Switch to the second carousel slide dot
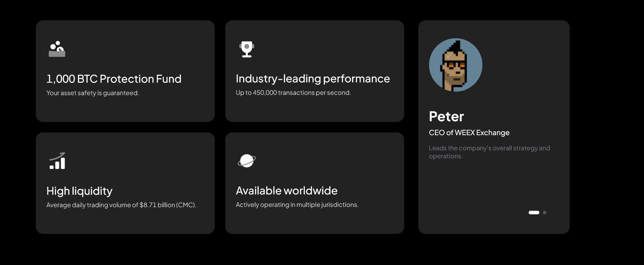 pos(545,213)
